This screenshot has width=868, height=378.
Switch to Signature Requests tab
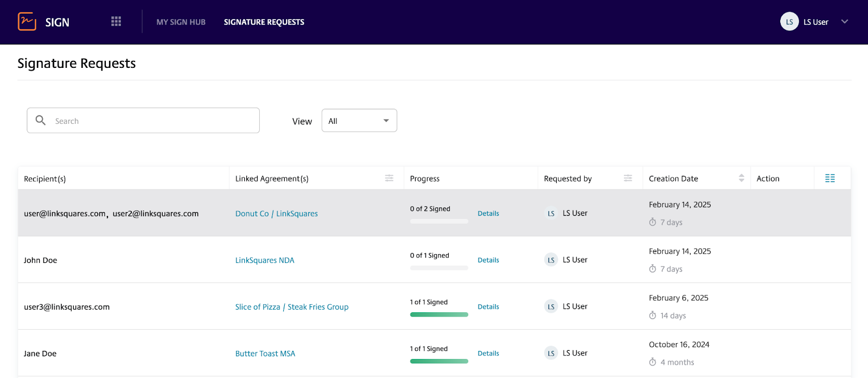click(x=264, y=22)
